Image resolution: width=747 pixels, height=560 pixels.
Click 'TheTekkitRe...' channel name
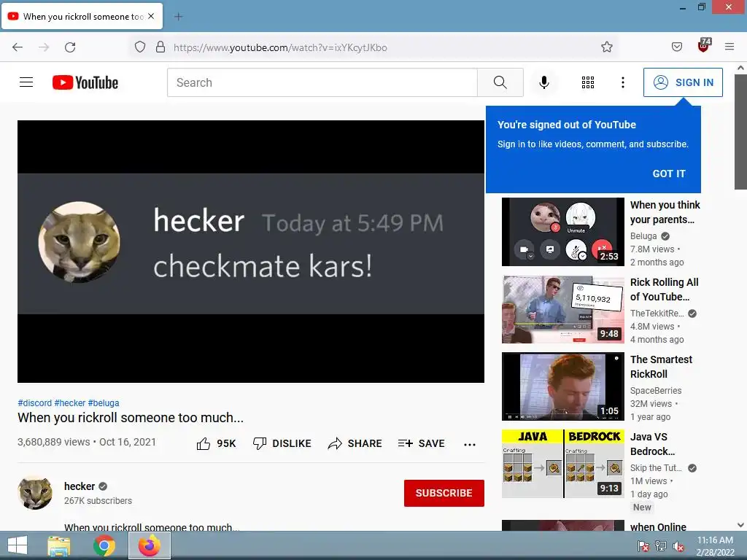pos(657,314)
